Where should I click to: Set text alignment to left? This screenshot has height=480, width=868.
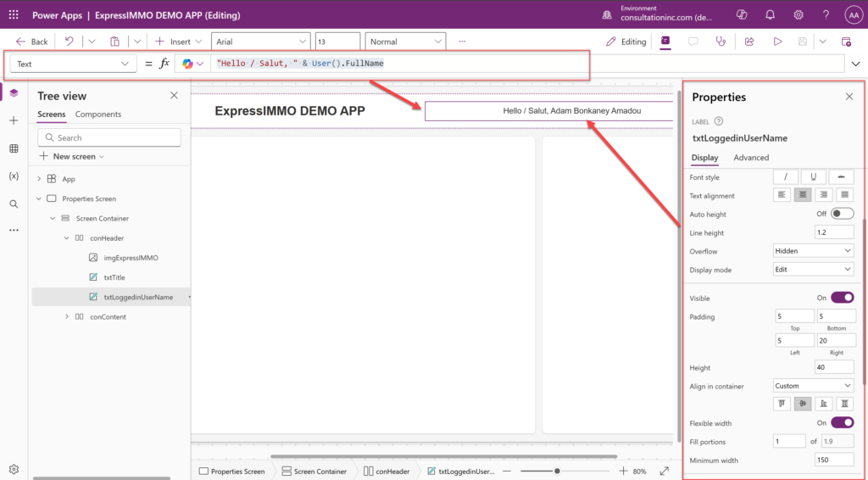point(782,195)
